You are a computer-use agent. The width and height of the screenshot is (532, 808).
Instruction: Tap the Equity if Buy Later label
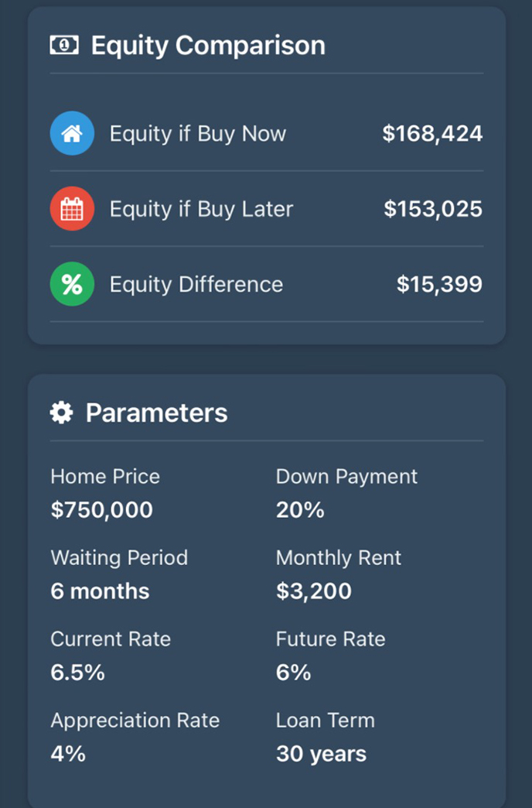[201, 209]
